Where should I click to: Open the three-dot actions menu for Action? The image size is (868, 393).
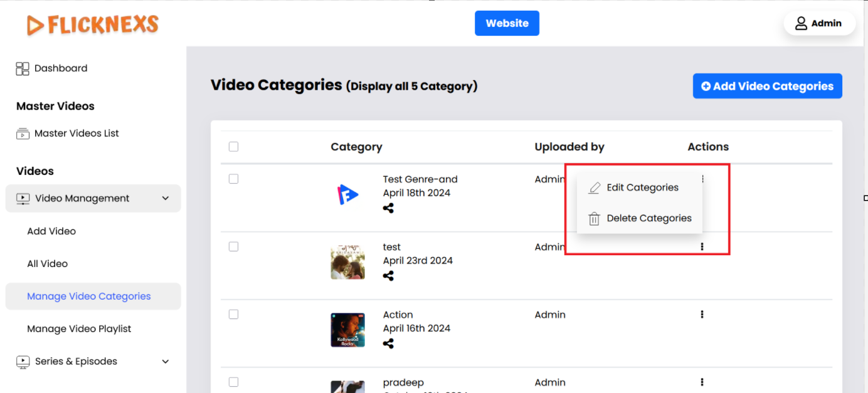tap(702, 315)
